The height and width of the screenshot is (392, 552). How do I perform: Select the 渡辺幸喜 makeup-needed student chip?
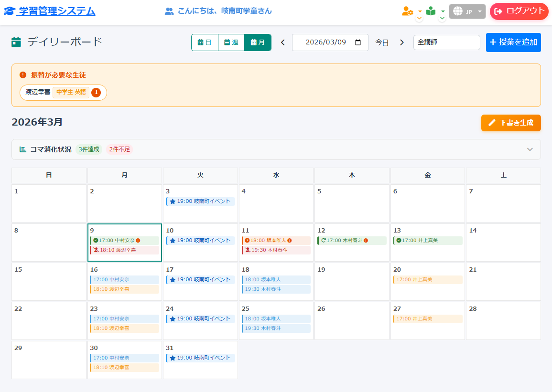(64, 93)
